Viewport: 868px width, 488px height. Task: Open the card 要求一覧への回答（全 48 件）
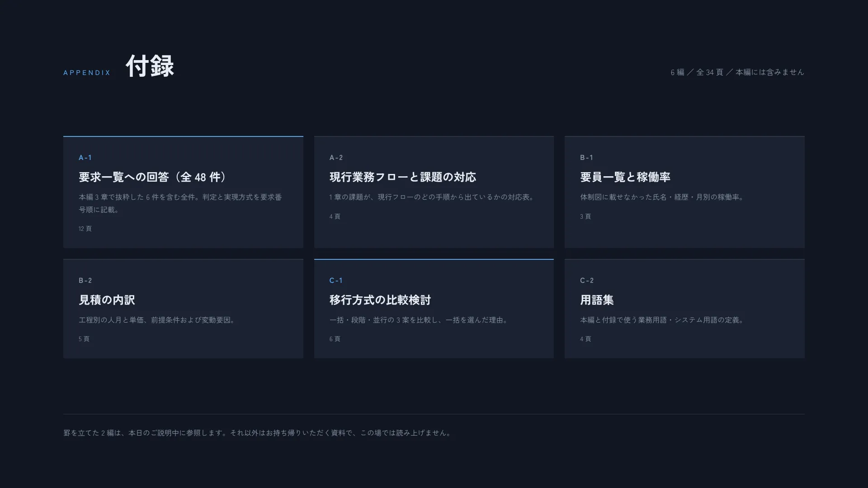click(x=183, y=192)
